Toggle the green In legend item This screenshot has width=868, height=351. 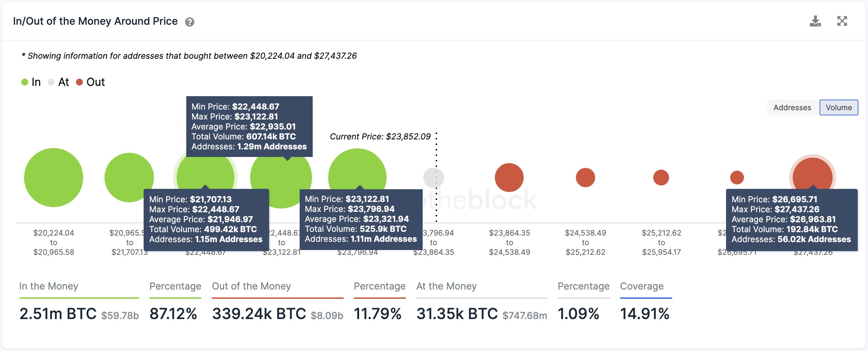31,82
